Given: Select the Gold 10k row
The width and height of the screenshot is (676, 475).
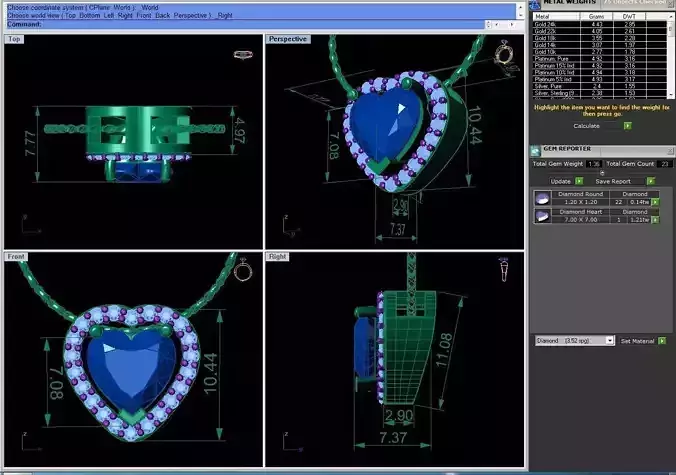Looking at the screenshot, I should 600,52.
